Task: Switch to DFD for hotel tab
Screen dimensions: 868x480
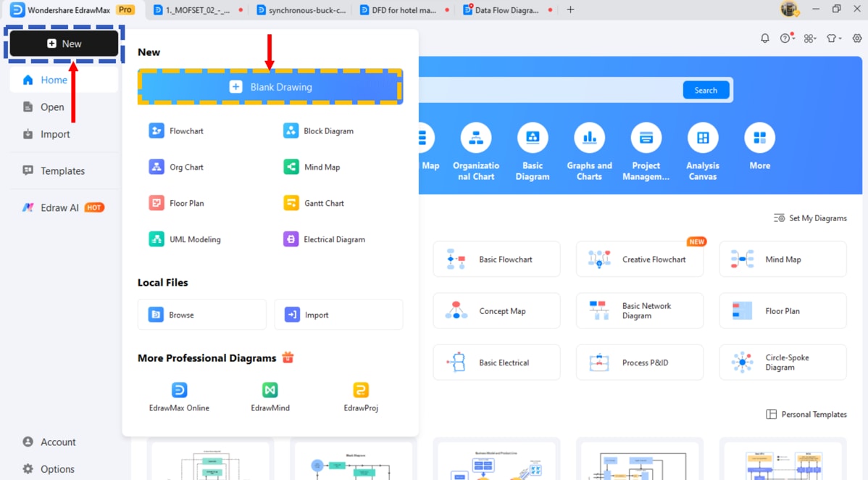Action: [x=404, y=10]
